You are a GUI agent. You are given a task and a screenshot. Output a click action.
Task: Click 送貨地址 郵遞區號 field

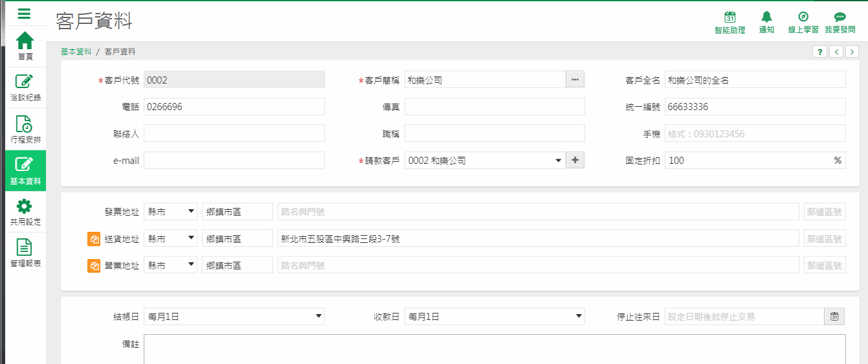[825, 238]
